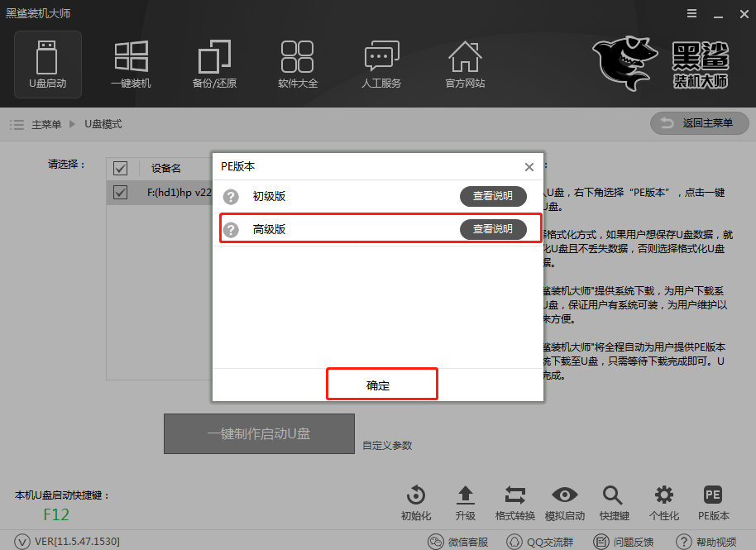Click 返回主菜单 to return to main menu

699,123
